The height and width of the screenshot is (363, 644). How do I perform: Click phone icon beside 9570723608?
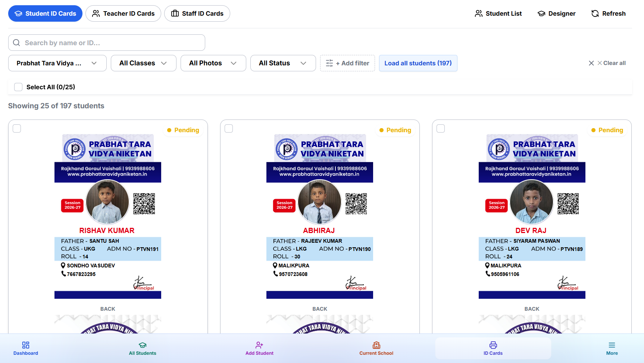coord(275,274)
